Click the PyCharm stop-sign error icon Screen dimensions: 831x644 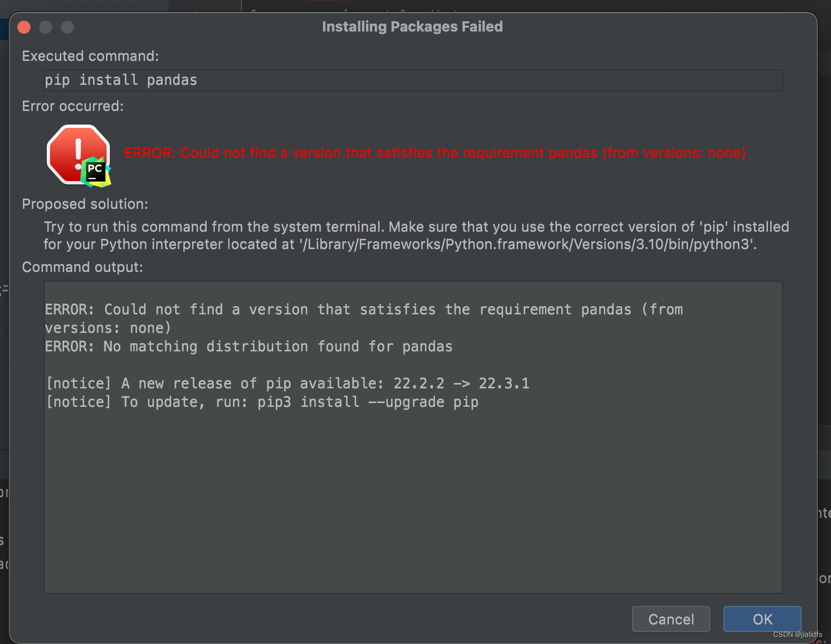tap(78, 155)
